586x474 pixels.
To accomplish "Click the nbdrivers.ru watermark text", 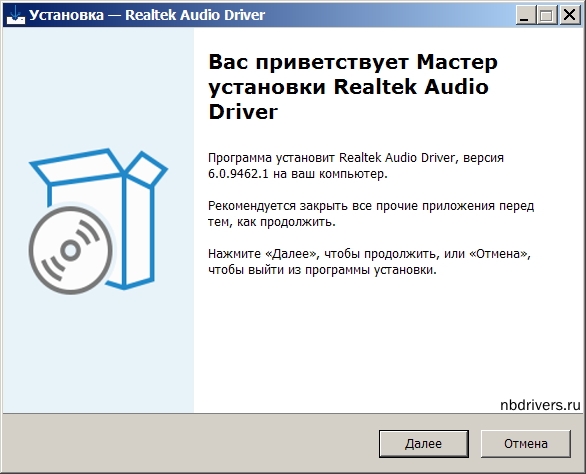I will [x=540, y=405].
